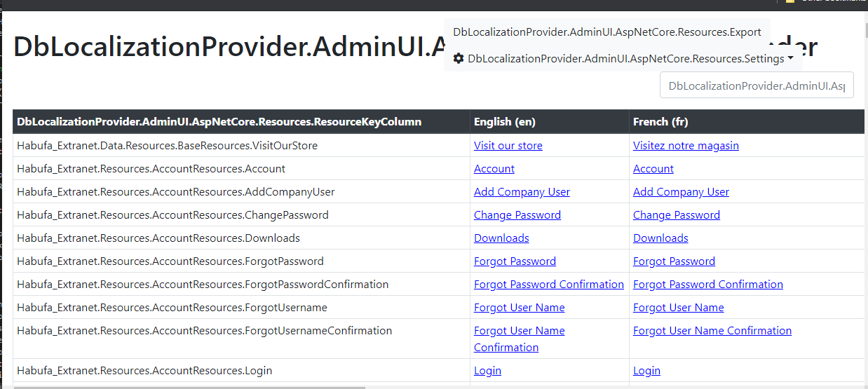Screen dimensions: 868x389
Task: Focus the search field below the settings menu
Action: [x=757, y=86]
